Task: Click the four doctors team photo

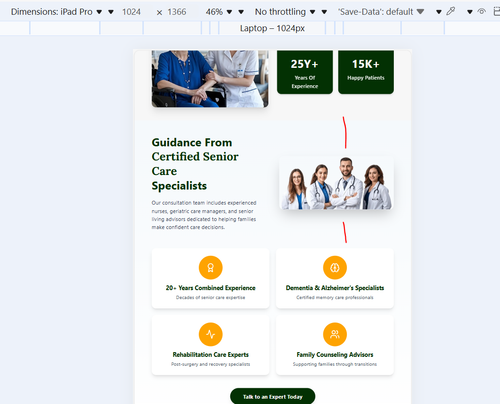Action: (x=336, y=183)
